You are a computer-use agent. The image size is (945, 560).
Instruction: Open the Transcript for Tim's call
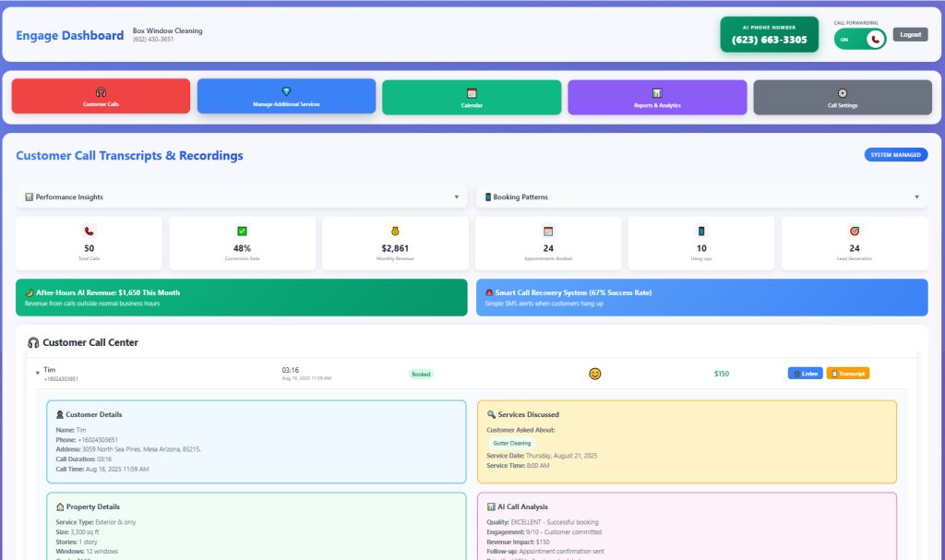coord(847,374)
